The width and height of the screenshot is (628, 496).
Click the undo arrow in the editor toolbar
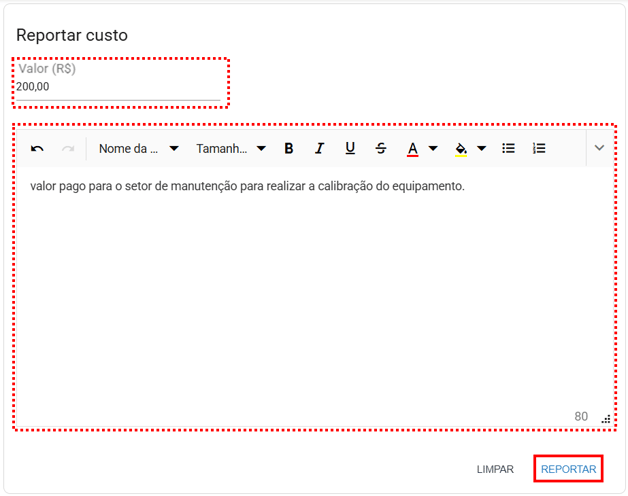[x=37, y=148]
